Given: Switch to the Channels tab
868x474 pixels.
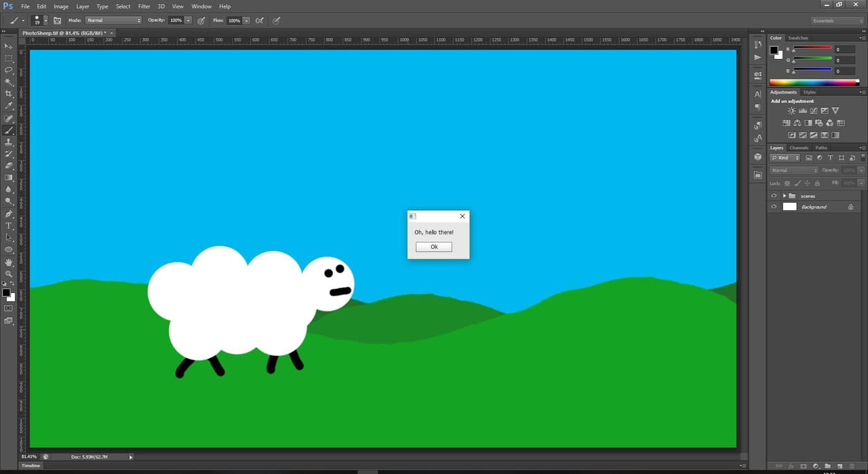Looking at the screenshot, I should tap(799, 148).
